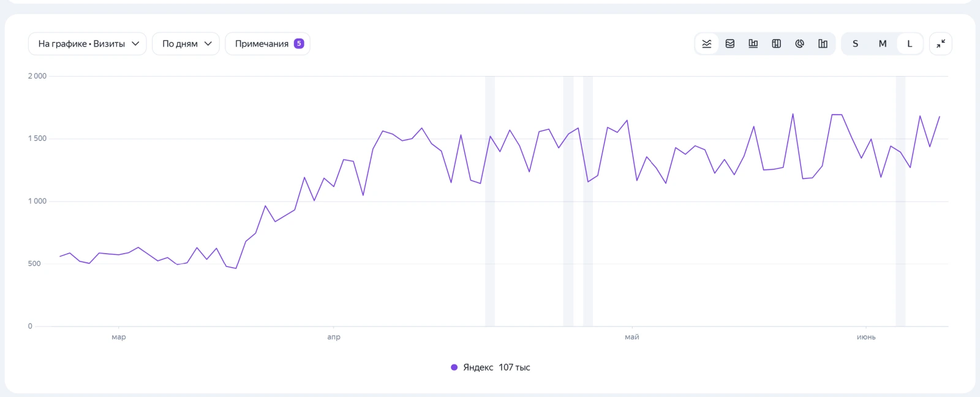
Task: Switch to the stacked area chart icon
Action: pos(730,43)
